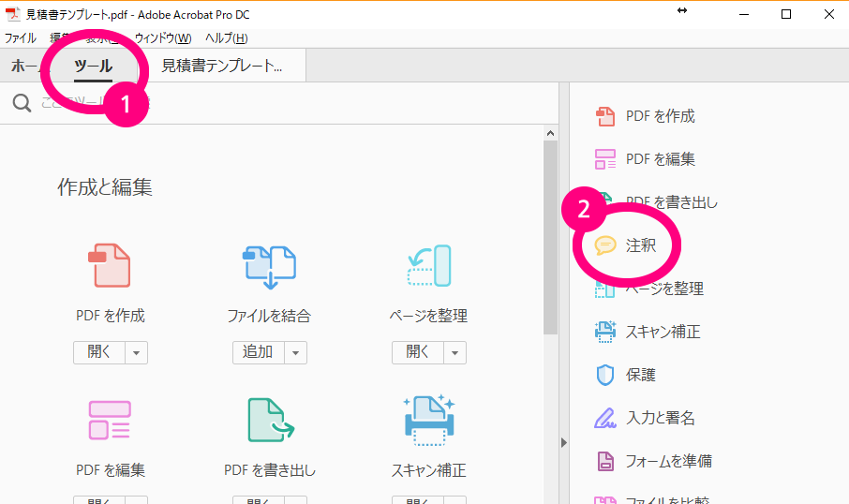
Task: Select ページを整理 label in the right pane
Action: coord(664,289)
